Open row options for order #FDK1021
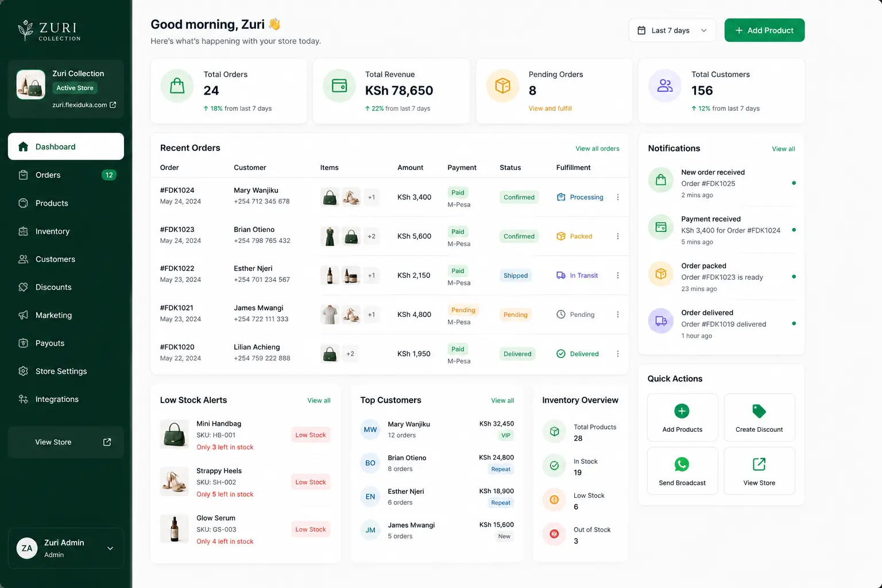Screen dimensions: 882x588 point(618,315)
